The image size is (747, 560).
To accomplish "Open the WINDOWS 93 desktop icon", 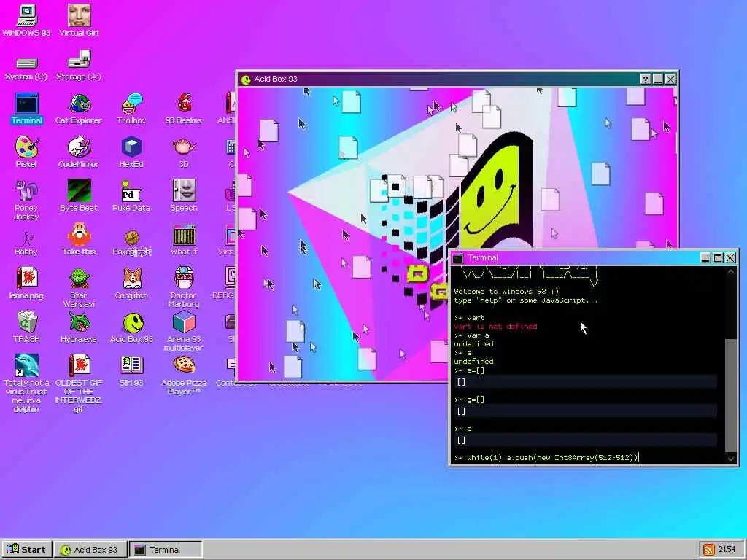I will (x=26, y=20).
